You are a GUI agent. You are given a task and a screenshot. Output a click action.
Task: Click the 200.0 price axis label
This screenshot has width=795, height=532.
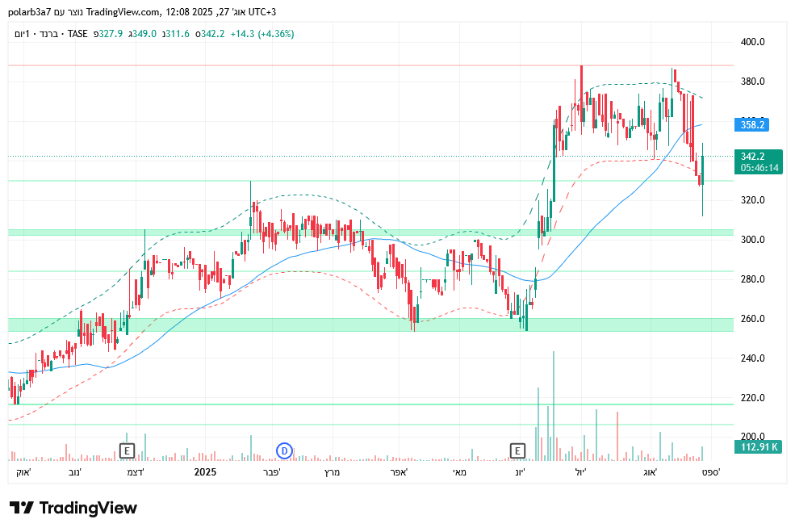pyautogui.click(x=752, y=437)
